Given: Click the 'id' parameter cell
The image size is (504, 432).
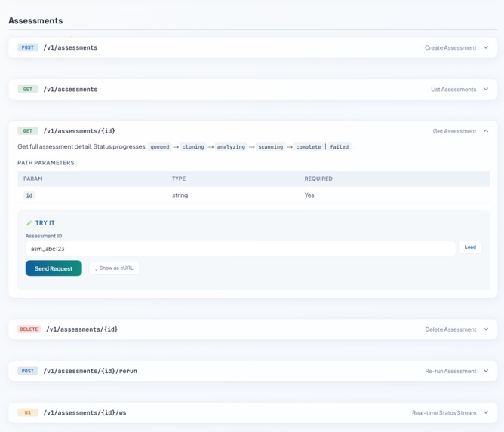Looking at the screenshot, I should point(29,195).
